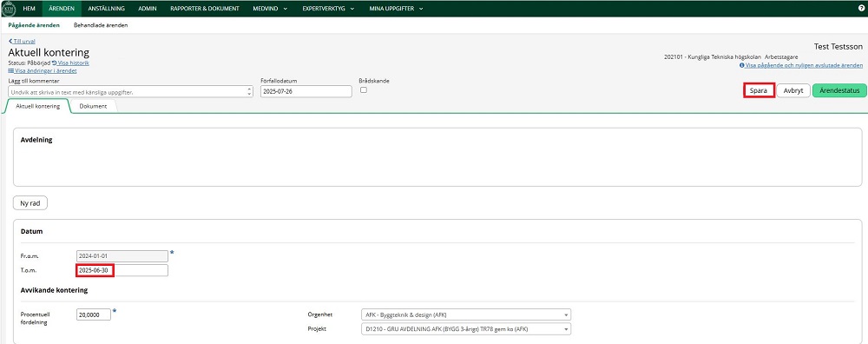Go back via Till urval link
Viewport: 868px width, 344px height.
click(22, 42)
